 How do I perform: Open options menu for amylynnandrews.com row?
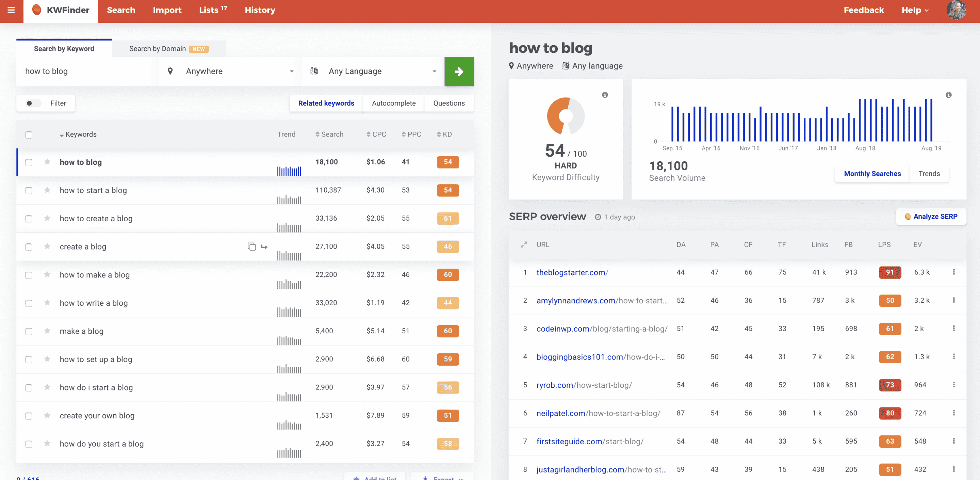(x=954, y=300)
